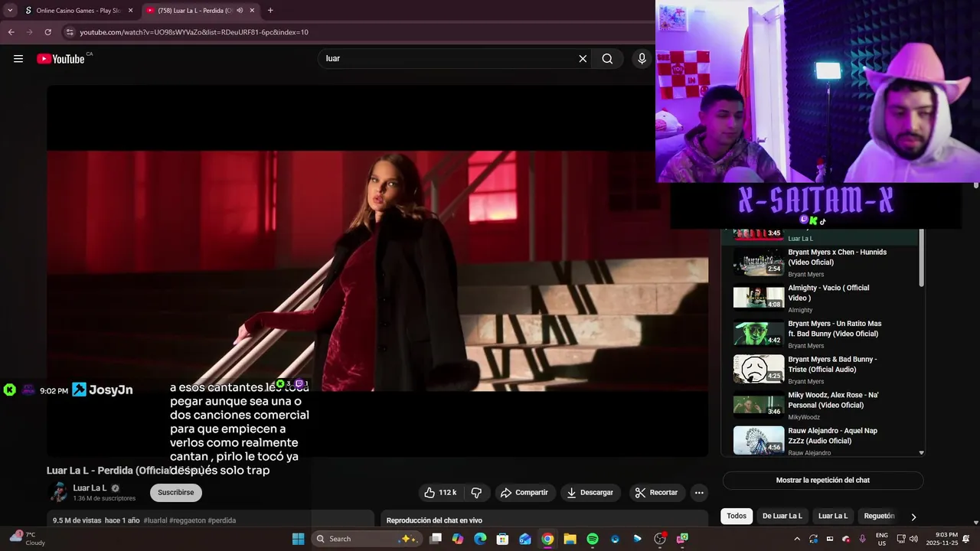This screenshot has width=980, height=551.
Task: Show chat replay via Mostrar la repetición del chat
Action: tap(823, 481)
